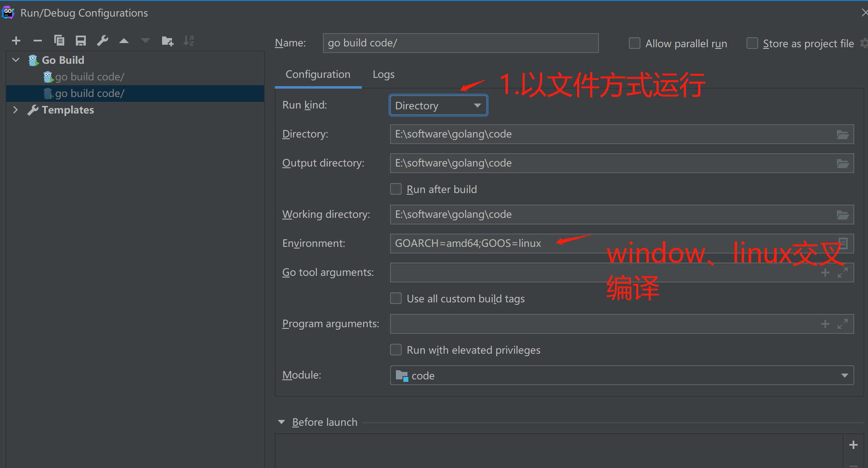The width and height of the screenshot is (868, 468).
Task: Expand the Templates tree node
Action: click(15, 110)
